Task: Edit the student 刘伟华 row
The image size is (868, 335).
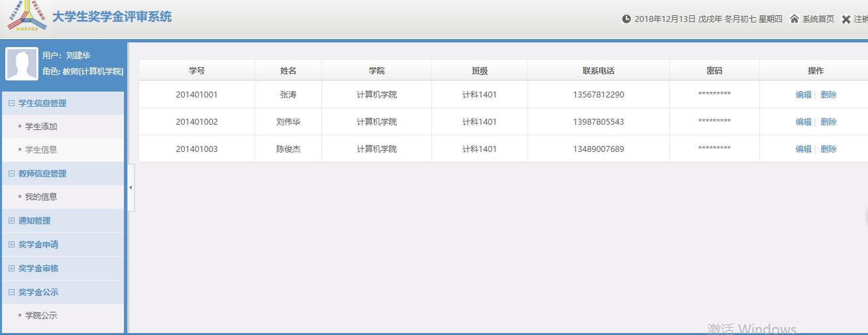Action: point(803,121)
